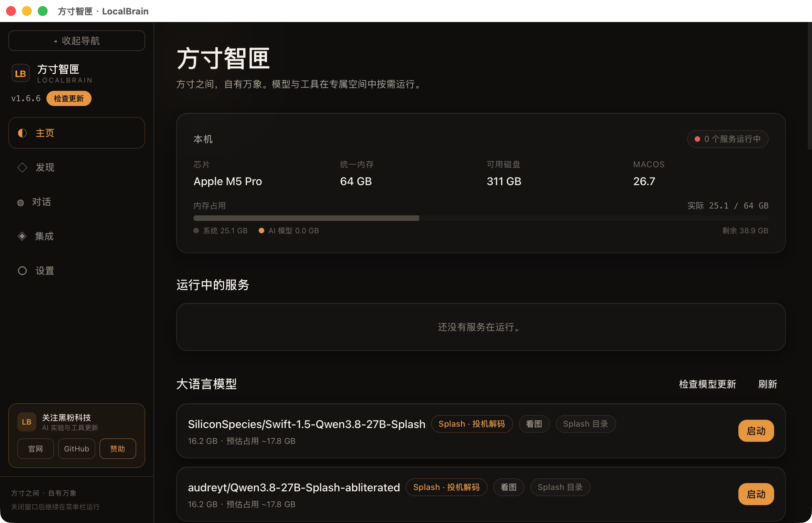Refresh the model list with 刷新
The image size is (812, 523).
click(768, 384)
